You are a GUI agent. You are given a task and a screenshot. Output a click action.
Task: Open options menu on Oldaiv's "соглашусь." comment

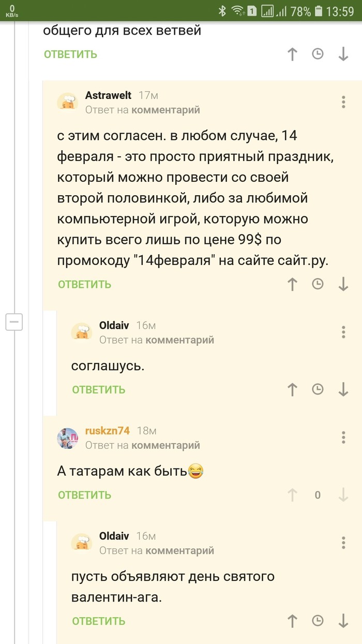[x=343, y=332]
